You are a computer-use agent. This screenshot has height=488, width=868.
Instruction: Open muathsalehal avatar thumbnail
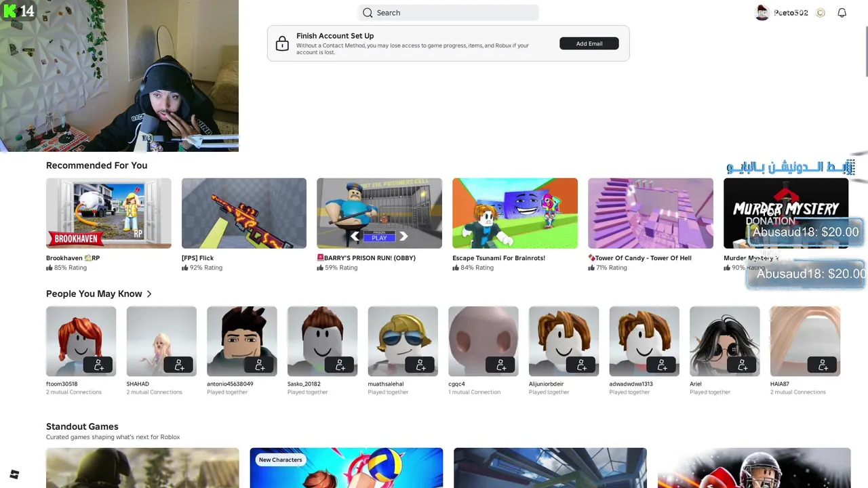[403, 341]
